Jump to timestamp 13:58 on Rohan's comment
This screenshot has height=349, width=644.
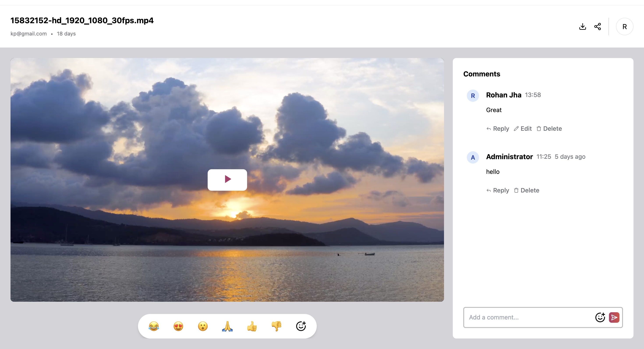(533, 95)
